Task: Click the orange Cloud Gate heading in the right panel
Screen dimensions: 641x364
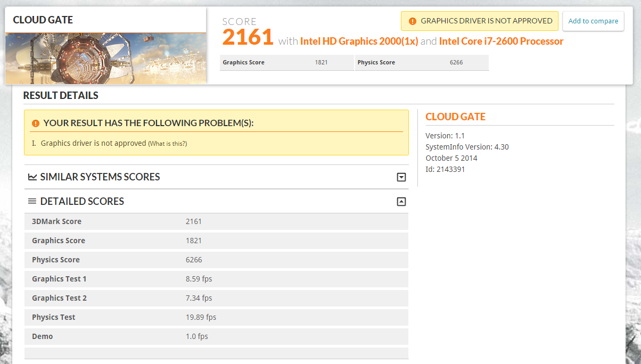Action: [455, 117]
